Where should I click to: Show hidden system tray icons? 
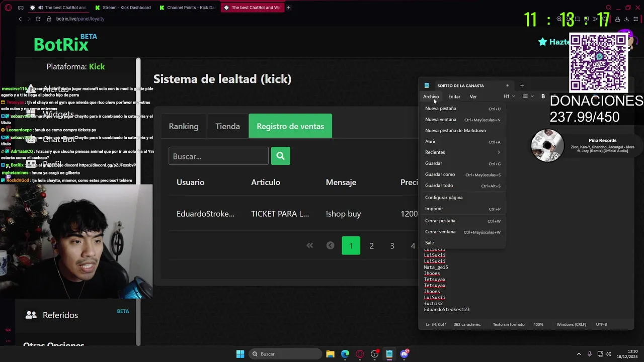(x=579, y=354)
